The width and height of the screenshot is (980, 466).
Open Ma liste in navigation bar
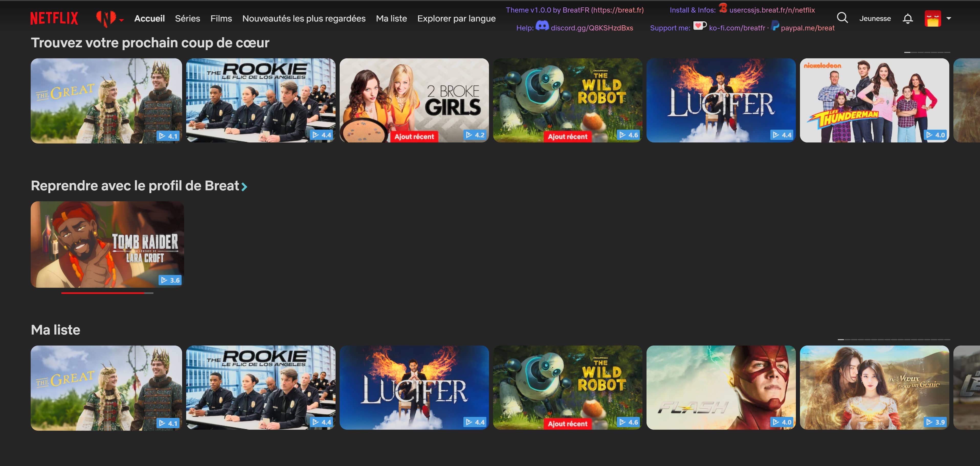click(x=392, y=18)
